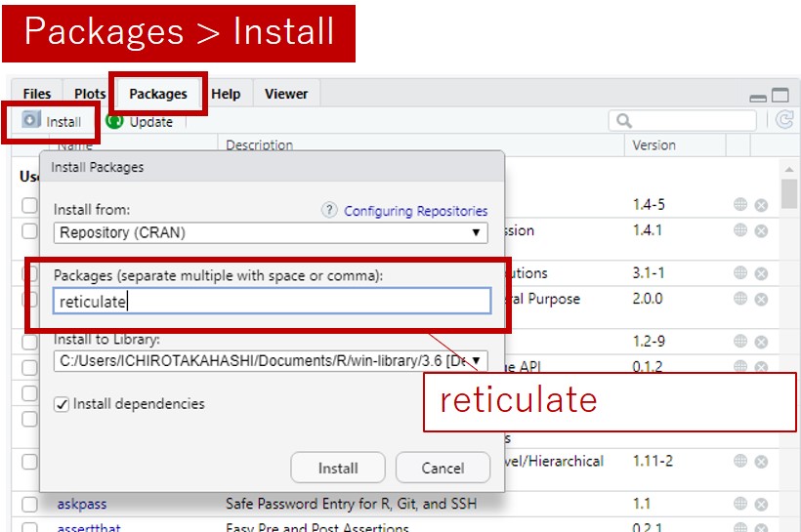This screenshot has width=801, height=532.
Task: Switch to the Help tab
Action: pos(226,94)
